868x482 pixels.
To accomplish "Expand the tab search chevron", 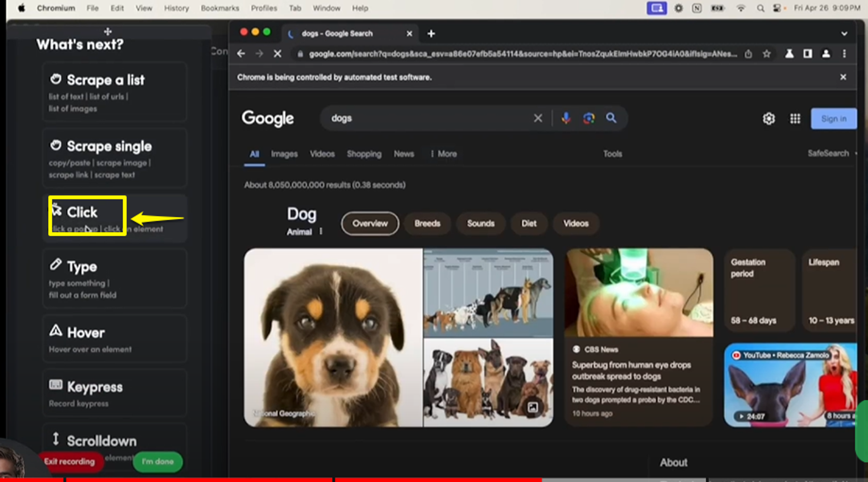I will pyautogui.click(x=844, y=33).
